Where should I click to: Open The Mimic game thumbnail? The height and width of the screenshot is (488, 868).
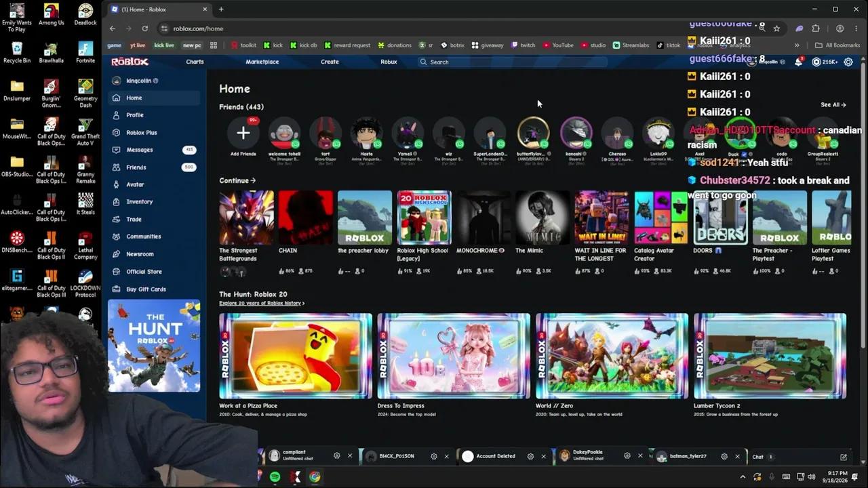[x=542, y=218]
